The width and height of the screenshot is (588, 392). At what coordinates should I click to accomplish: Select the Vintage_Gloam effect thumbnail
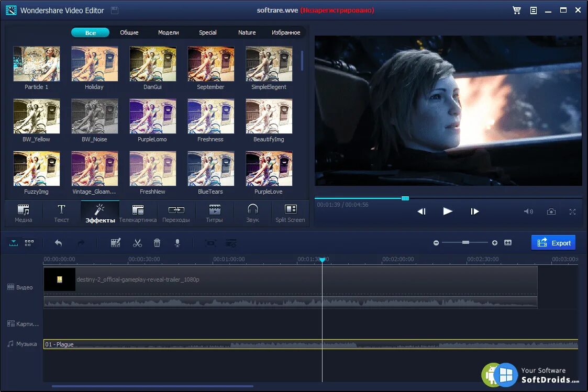(x=94, y=169)
